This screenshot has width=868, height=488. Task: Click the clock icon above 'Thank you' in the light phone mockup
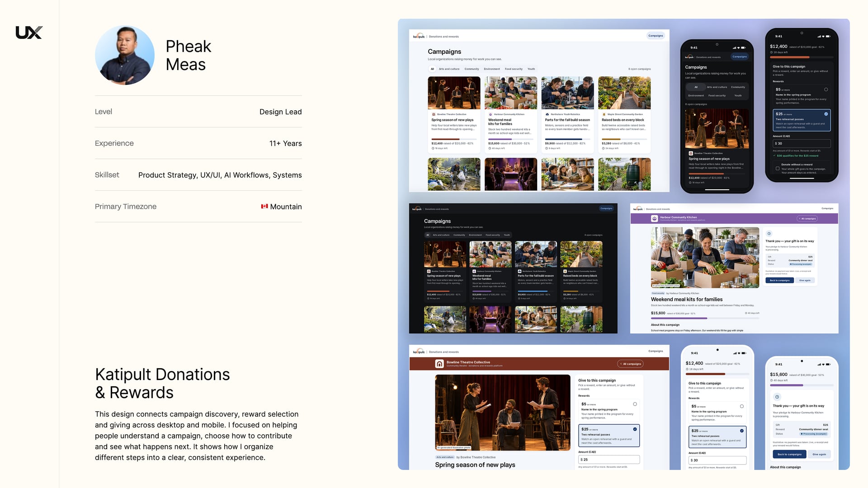click(x=777, y=397)
